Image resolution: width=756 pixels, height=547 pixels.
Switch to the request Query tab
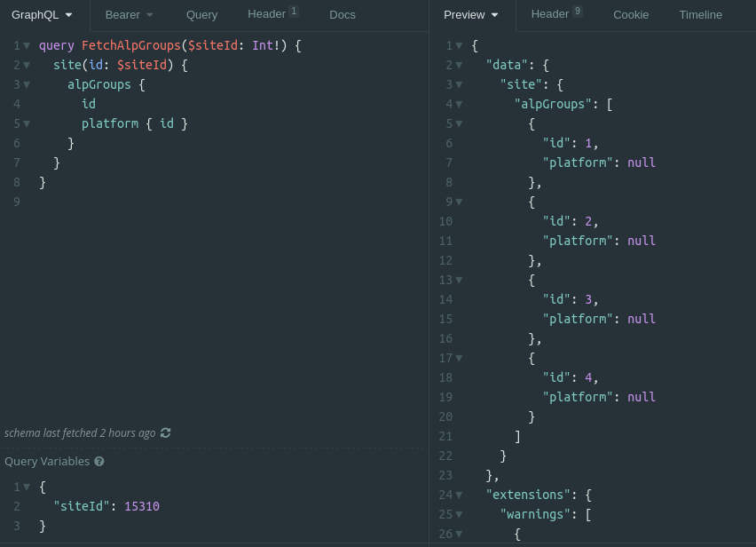pyautogui.click(x=202, y=15)
